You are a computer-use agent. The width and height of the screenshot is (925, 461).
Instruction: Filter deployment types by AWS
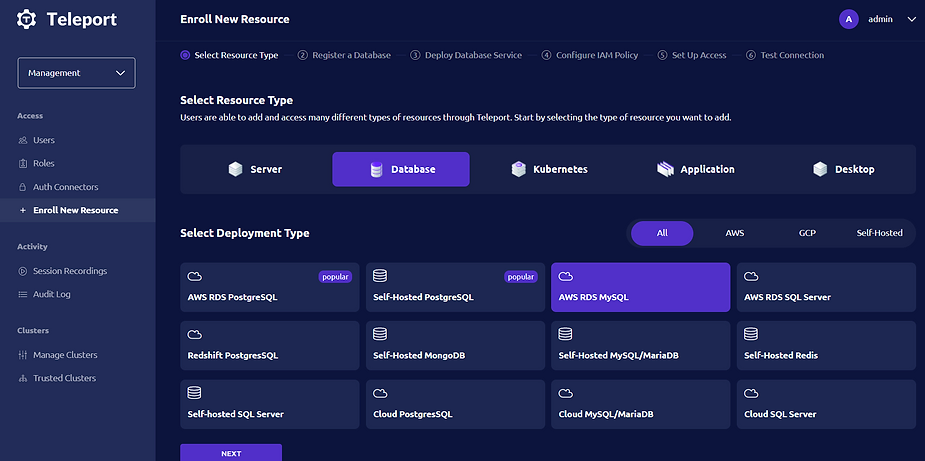coord(735,233)
